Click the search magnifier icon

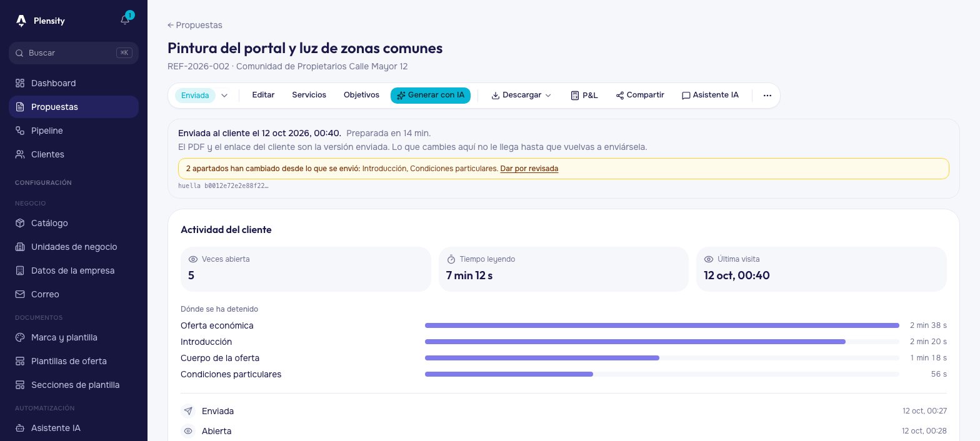(x=19, y=53)
